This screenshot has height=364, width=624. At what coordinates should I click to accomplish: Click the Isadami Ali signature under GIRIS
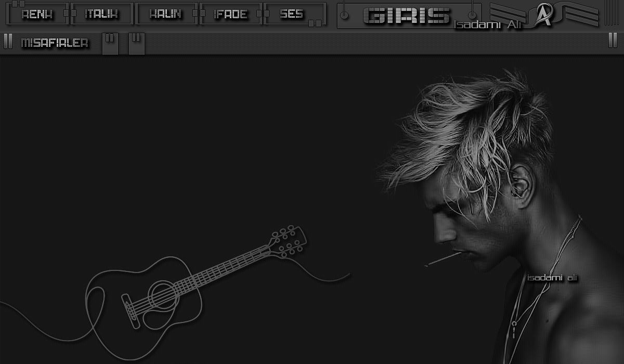(x=488, y=25)
